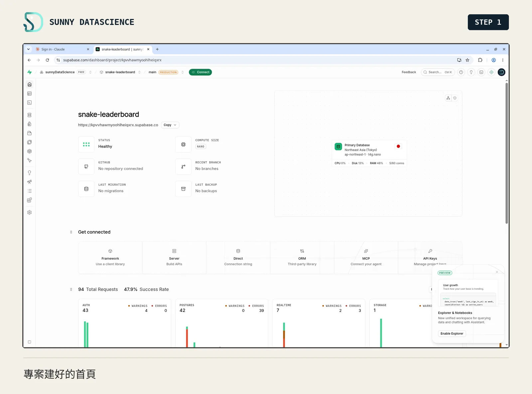Open the inline SQL editor icon in top bar
Screen dimensions: 532x394
coord(481,72)
